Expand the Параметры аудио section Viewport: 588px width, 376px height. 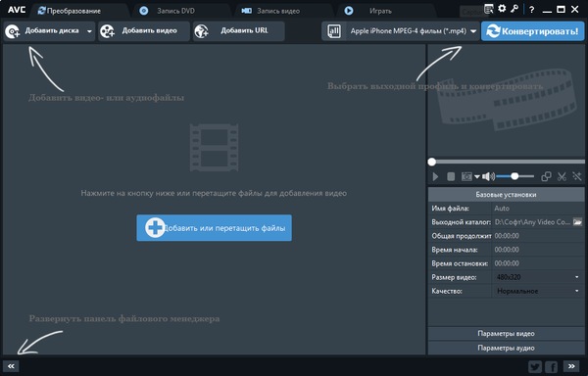[x=506, y=348]
